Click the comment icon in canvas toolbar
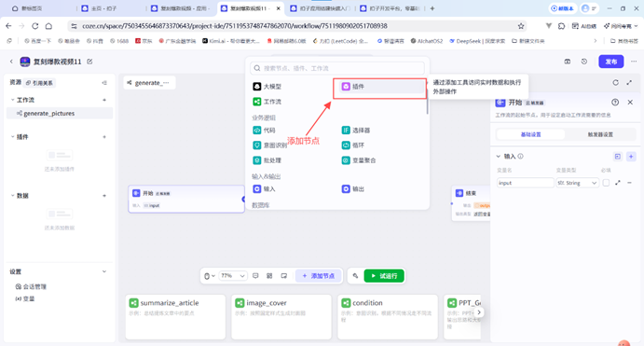644x346 pixels. click(255, 276)
